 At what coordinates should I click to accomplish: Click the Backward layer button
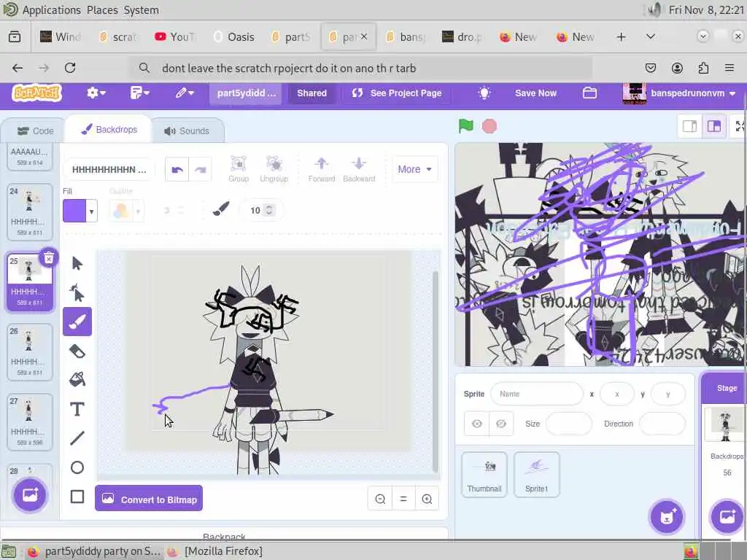coord(359,169)
